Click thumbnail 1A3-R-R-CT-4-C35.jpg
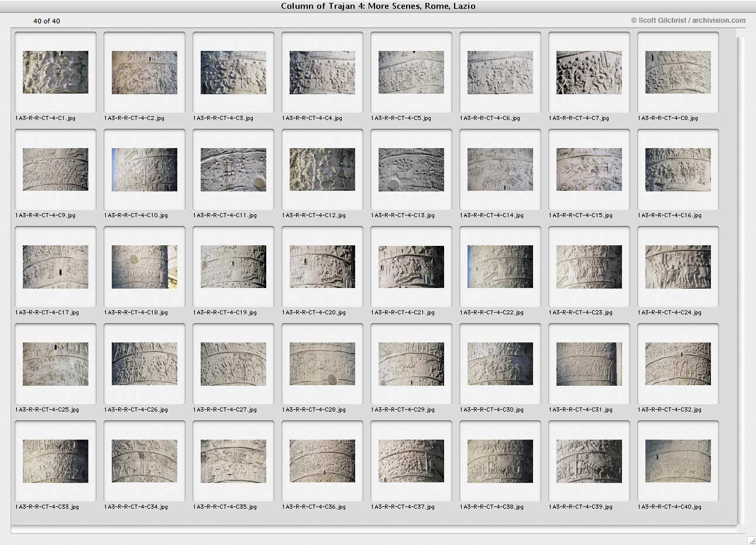The height and width of the screenshot is (545, 756). click(233, 461)
